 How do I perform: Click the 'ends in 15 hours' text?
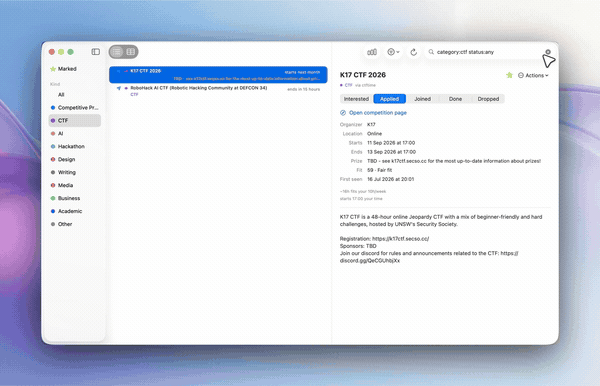point(303,90)
